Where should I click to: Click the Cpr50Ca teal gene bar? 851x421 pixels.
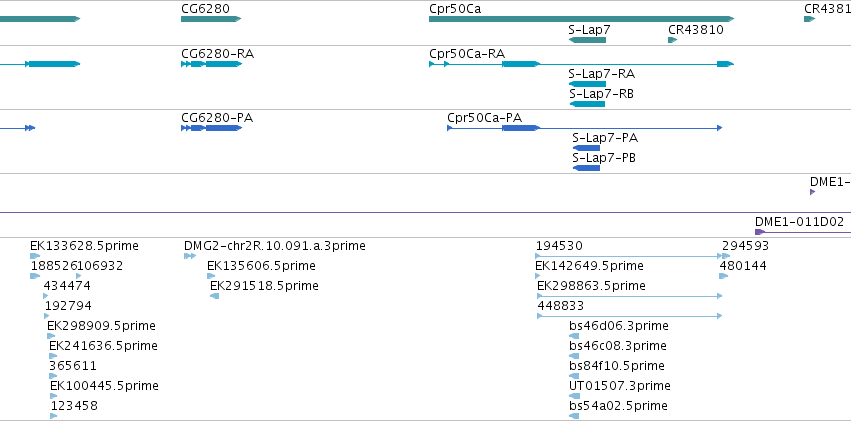581,19
